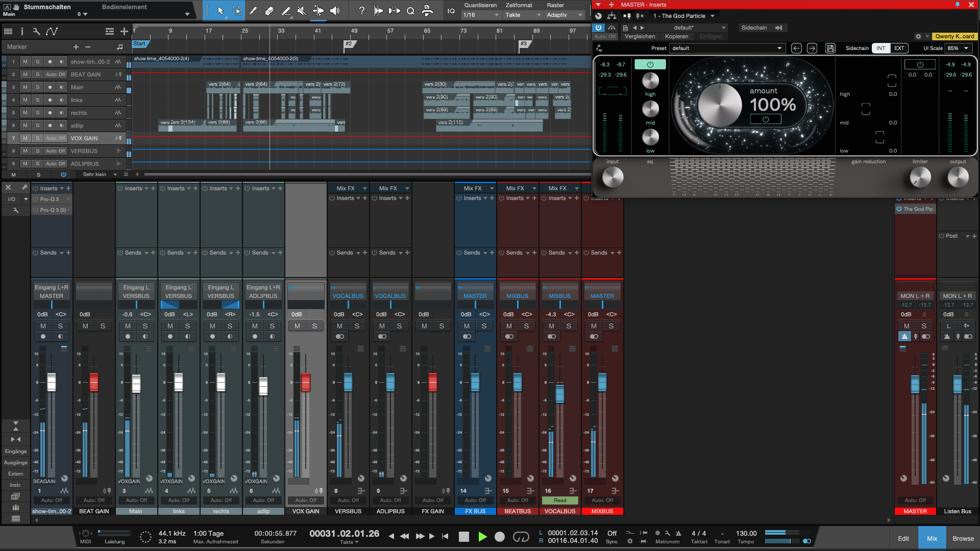Go to previous preset arrow in God Particle
The image size is (980, 551).
coord(796,48)
